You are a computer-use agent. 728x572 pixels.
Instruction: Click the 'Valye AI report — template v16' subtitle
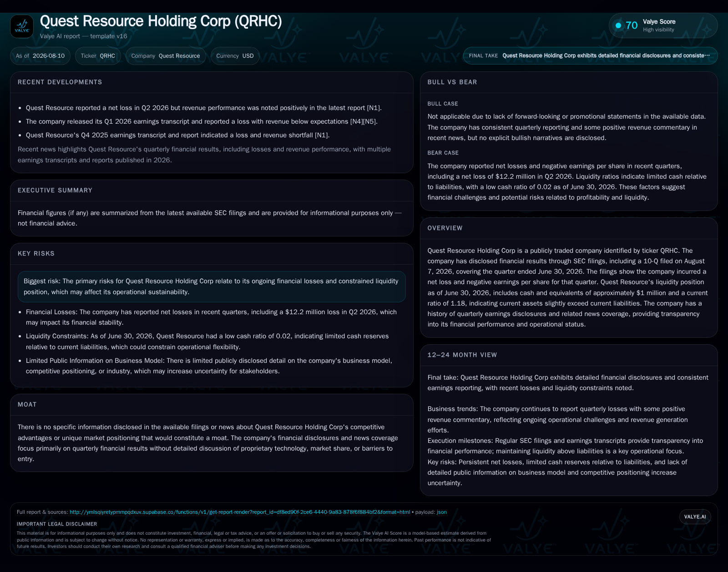tap(84, 36)
